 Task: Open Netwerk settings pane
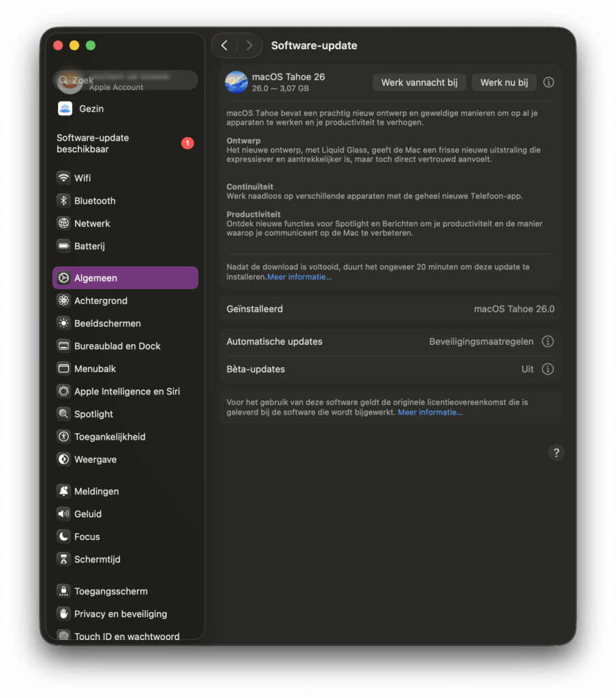point(125,223)
